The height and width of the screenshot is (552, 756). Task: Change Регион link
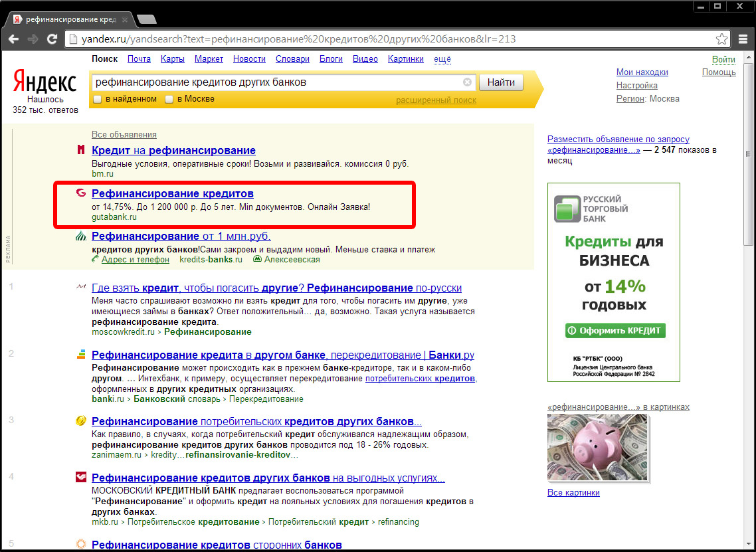point(630,98)
